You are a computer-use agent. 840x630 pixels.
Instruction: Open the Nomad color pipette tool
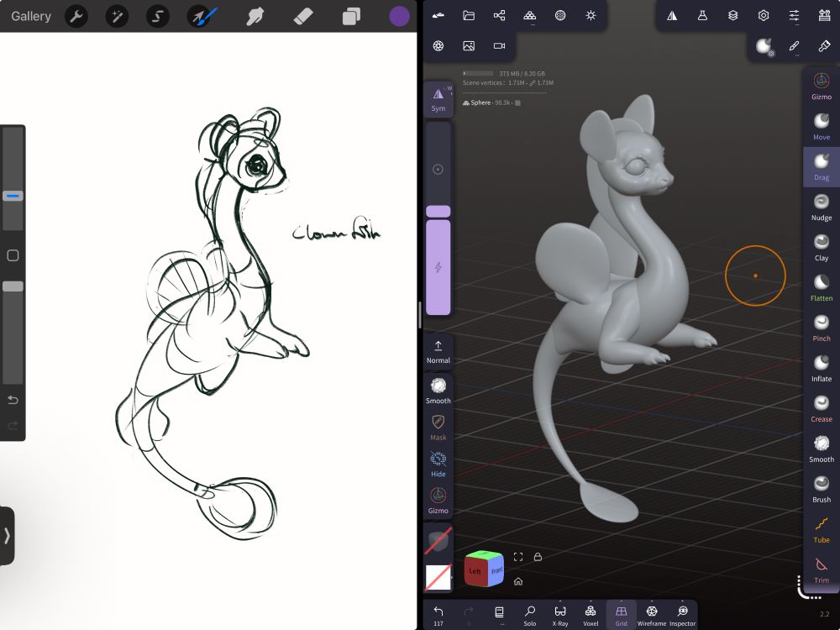[825, 46]
